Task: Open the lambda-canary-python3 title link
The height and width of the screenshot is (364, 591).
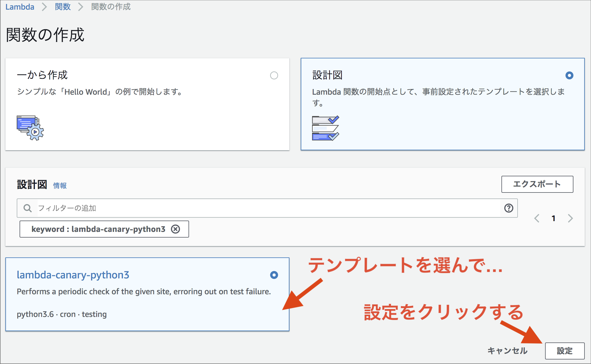Action: point(73,275)
